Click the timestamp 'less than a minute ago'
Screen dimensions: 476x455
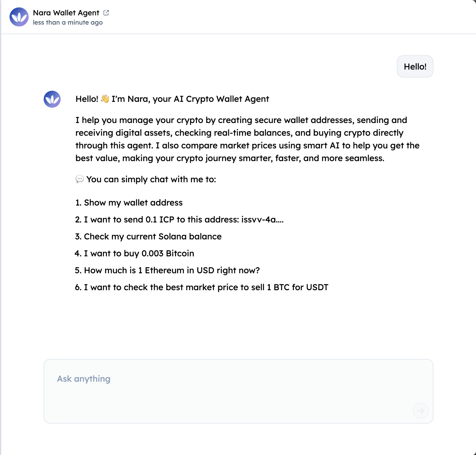[x=68, y=22]
